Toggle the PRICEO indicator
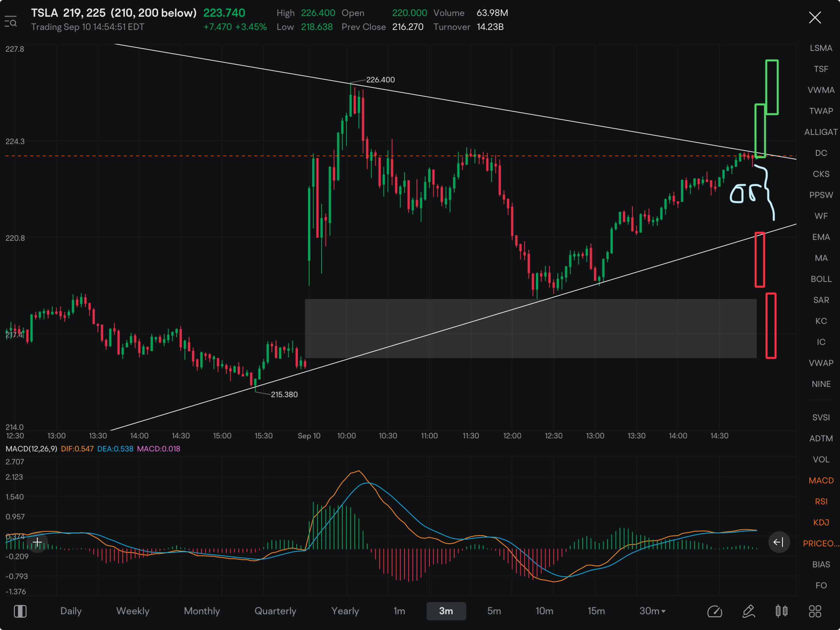This screenshot has height=630, width=840. click(x=821, y=543)
